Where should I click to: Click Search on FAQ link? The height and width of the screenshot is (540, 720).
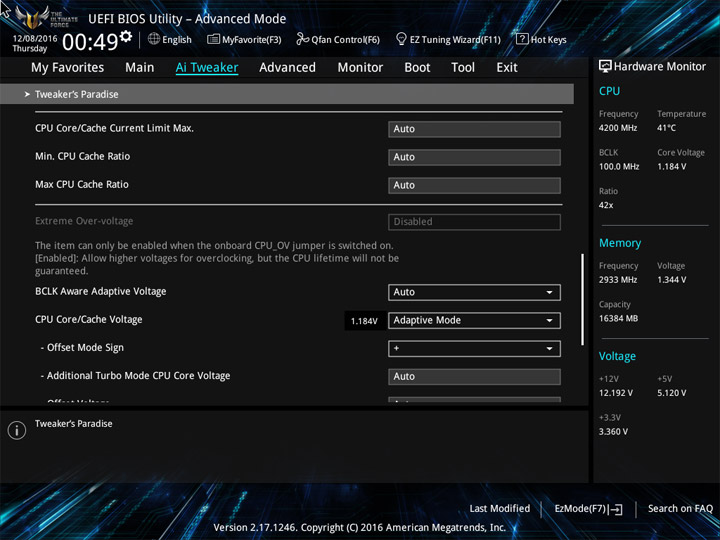pos(680,508)
